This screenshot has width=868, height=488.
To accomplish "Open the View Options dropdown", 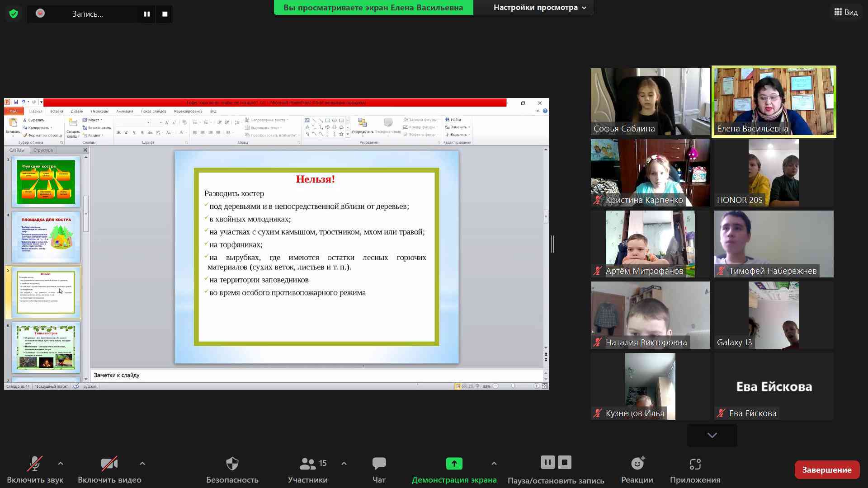I will [539, 8].
